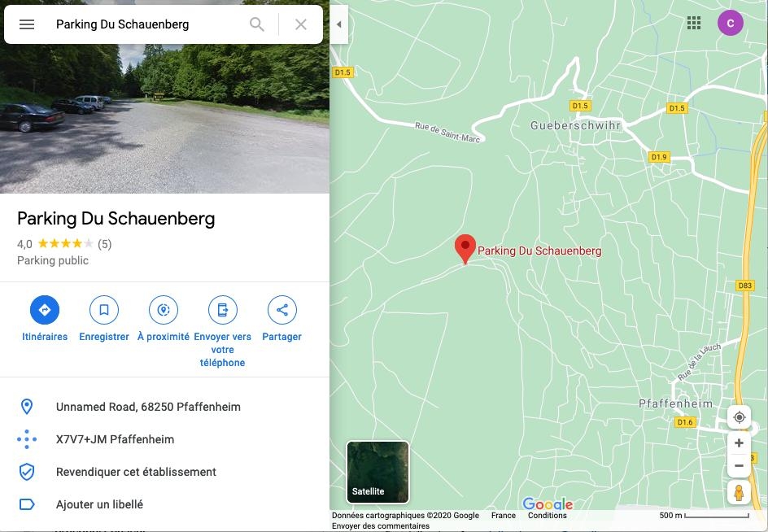Click the search magnifier icon
This screenshot has width=768, height=532.
point(256,24)
